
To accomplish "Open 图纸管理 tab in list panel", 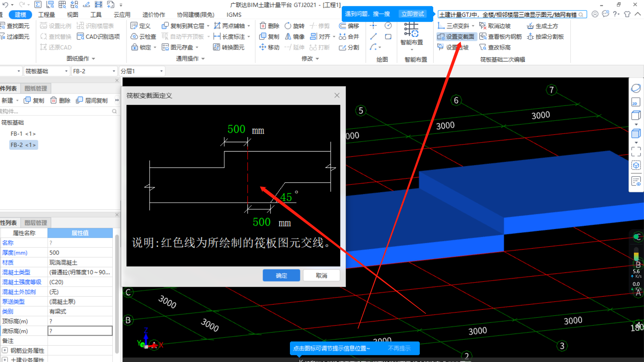I will click(x=36, y=88).
